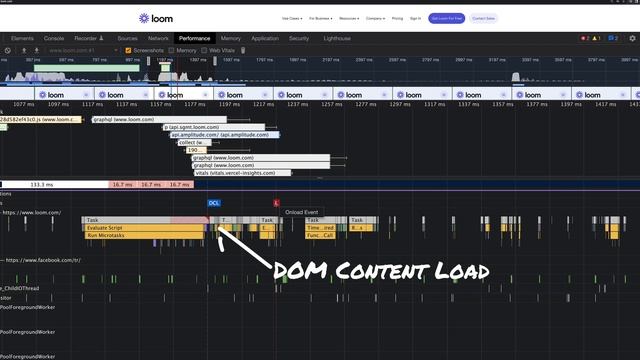Screen dimensions: 640x360
Task: Click the download profile arrow icon
Action: coord(36,50)
